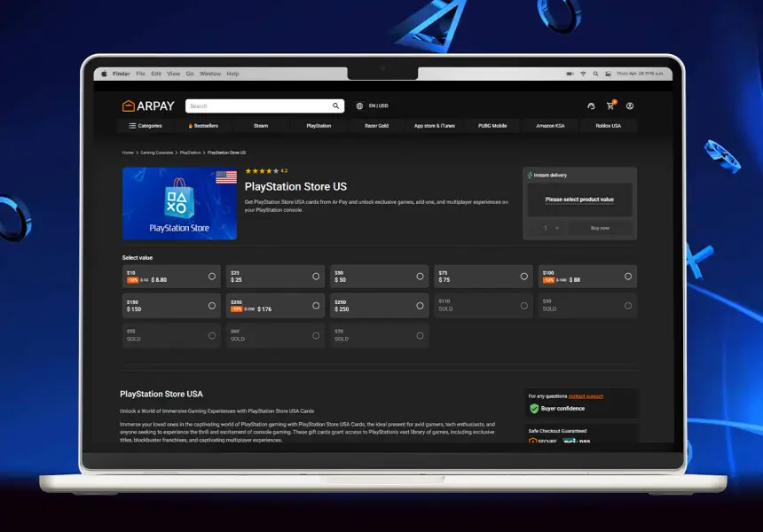Image resolution: width=763 pixels, height=532 pixels.
Task: Click the Apple logo in menu bar
Action: (104, 74)
